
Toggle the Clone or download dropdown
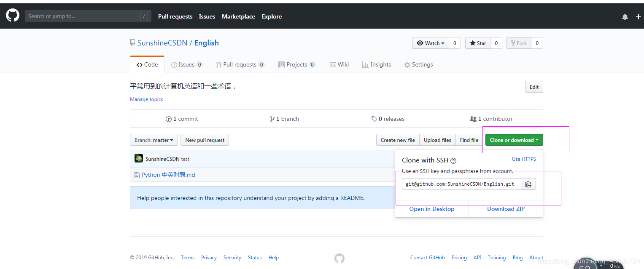coord(514,140)
